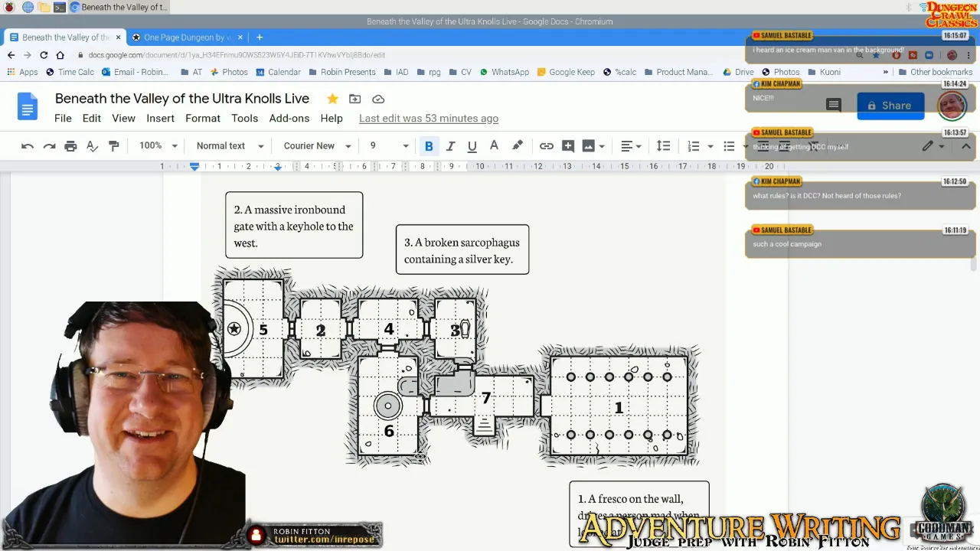Viewport: 980px width, 551px height.
Task: Open the Normal text style dropdown
Action: point(230,145)
